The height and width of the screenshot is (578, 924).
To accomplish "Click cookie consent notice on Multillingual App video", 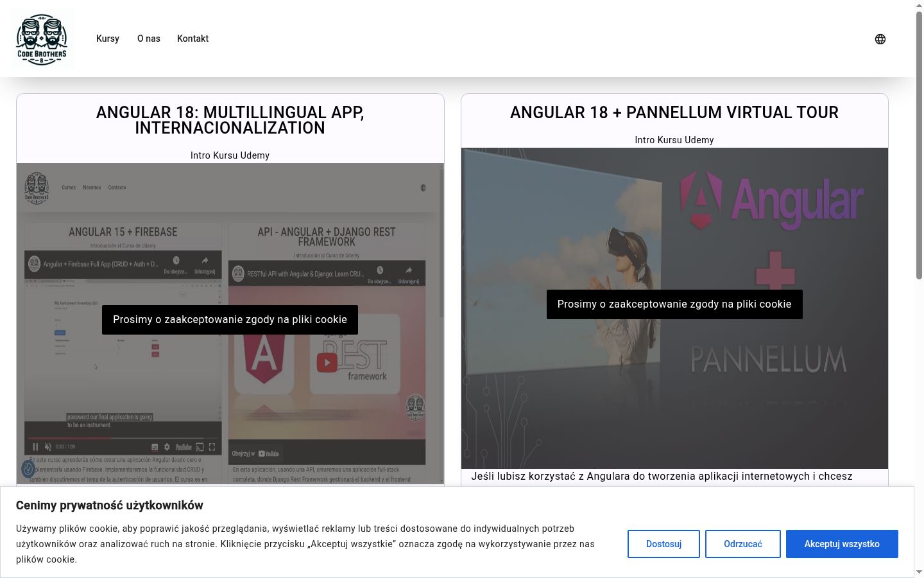I will 230,320.
